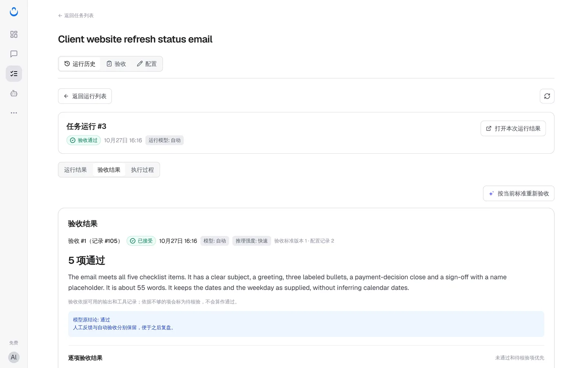This screenshot has width=588, height=368.
Task: Open the chat bubble icon in sidebar
Action: tap(14, 54)
